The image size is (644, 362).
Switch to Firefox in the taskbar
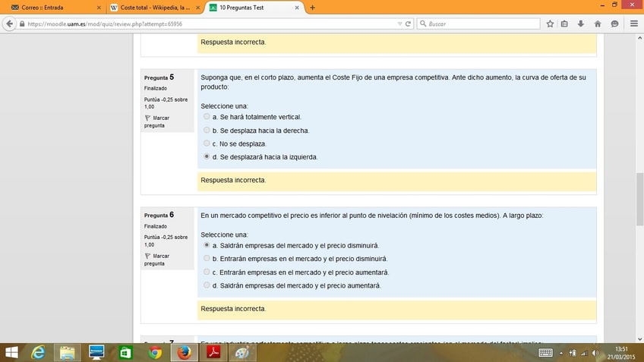tap(184, 353)
